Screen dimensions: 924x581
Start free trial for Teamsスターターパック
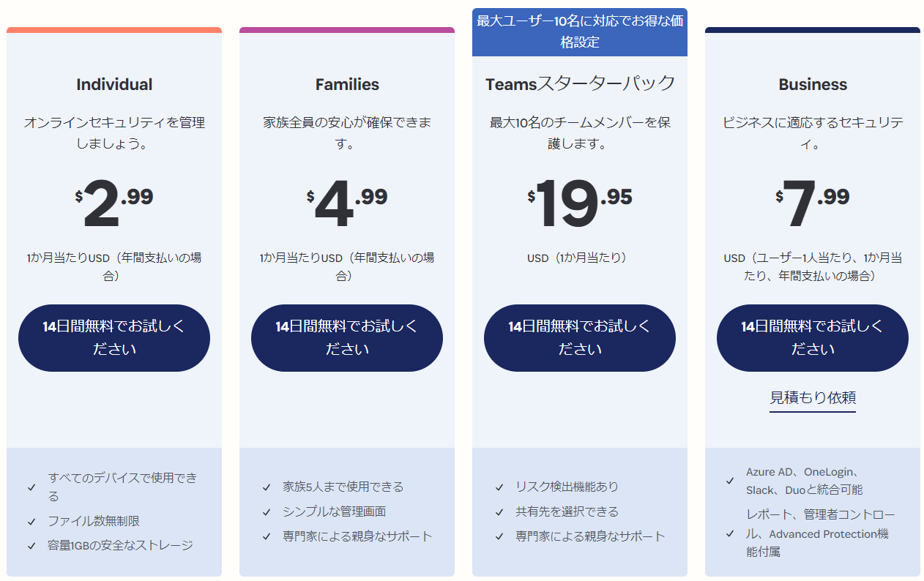tap(579, 337)
